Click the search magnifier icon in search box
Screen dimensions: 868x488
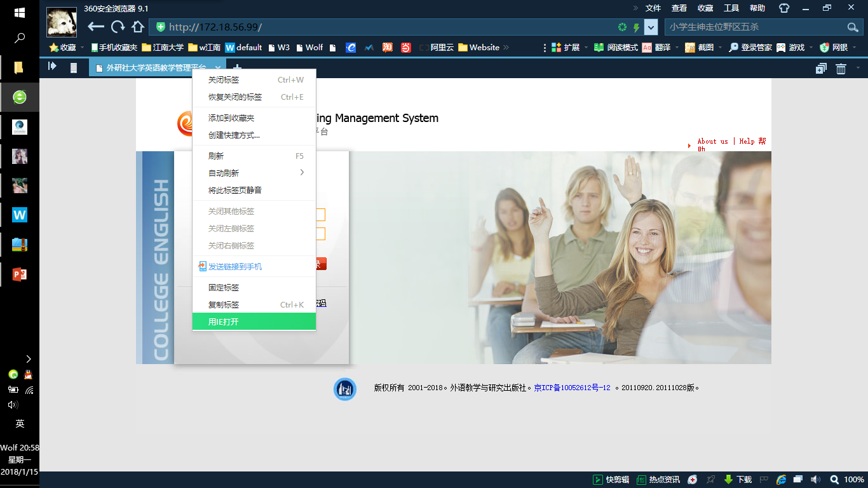point(853,27)
